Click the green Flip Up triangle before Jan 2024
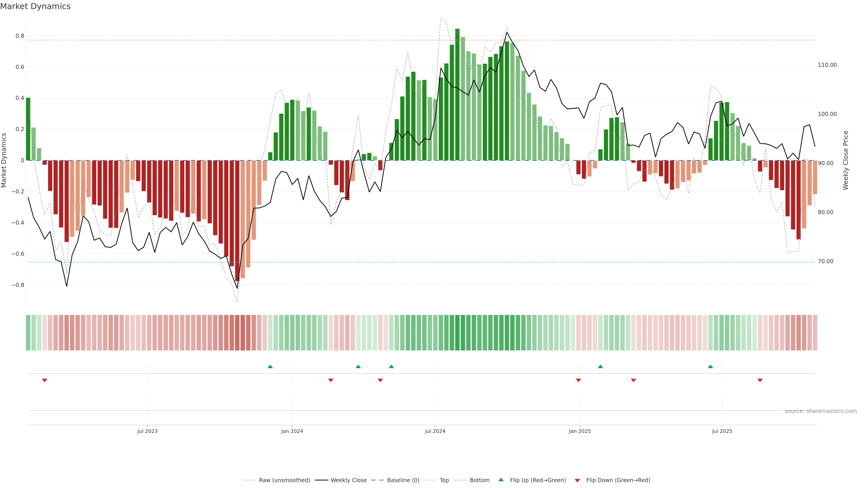The image size is (868, 488). click(x=270, y=366)
